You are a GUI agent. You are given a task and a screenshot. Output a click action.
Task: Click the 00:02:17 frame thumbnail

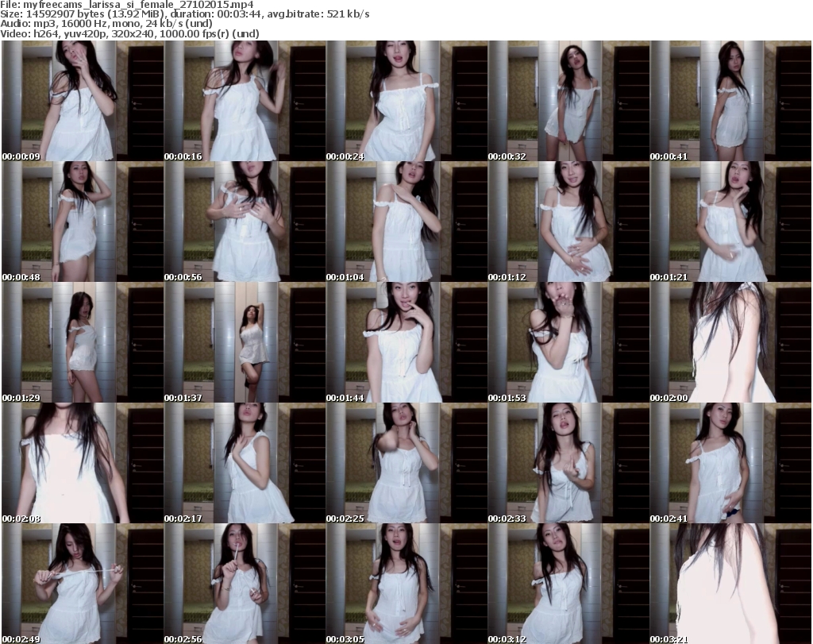click(245, 463)
